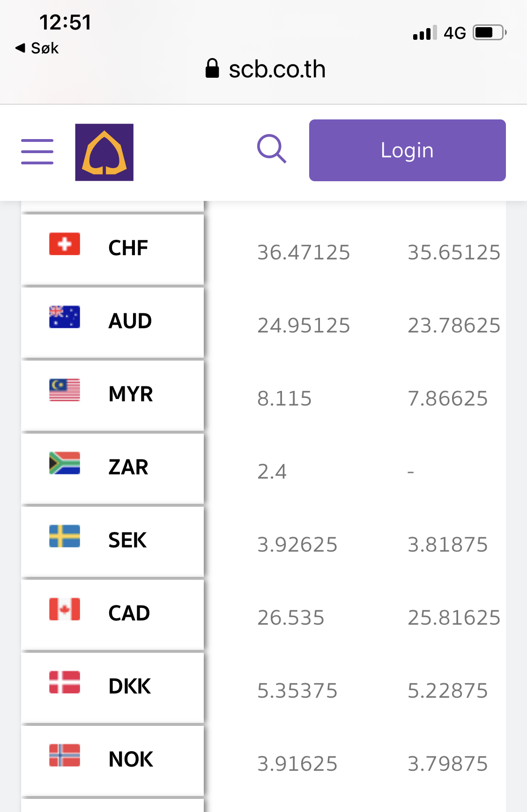The height and width of the screenshot is (812, 527).
Task: Tap the South African flag icon
Action: [x=65, y=463]
